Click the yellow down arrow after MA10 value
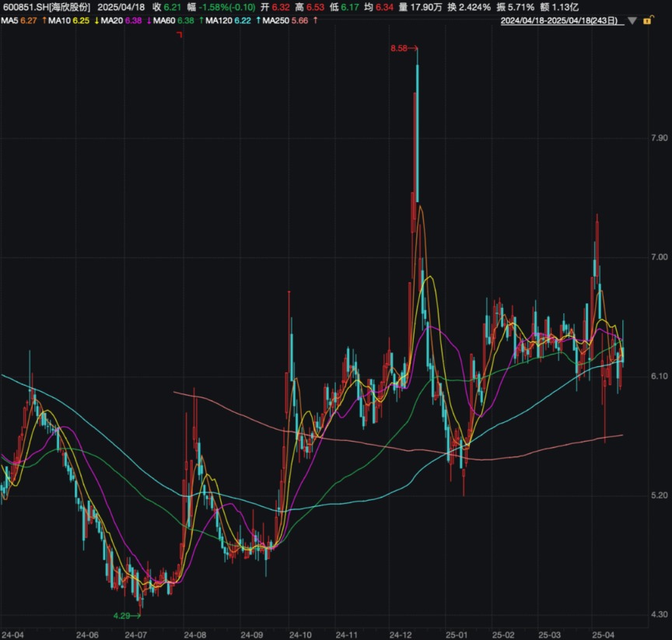Screen dimensions: 672x640 coord(96,19)
